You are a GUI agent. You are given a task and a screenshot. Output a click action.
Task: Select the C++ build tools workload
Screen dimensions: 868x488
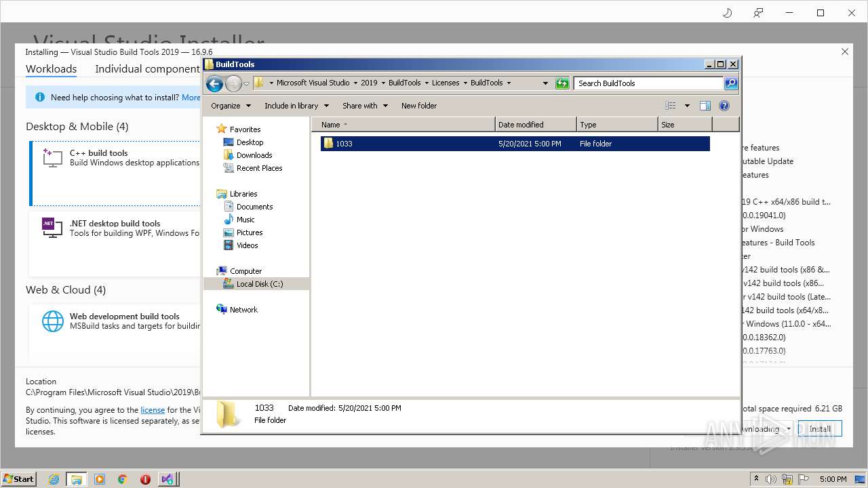coord(115,173)
